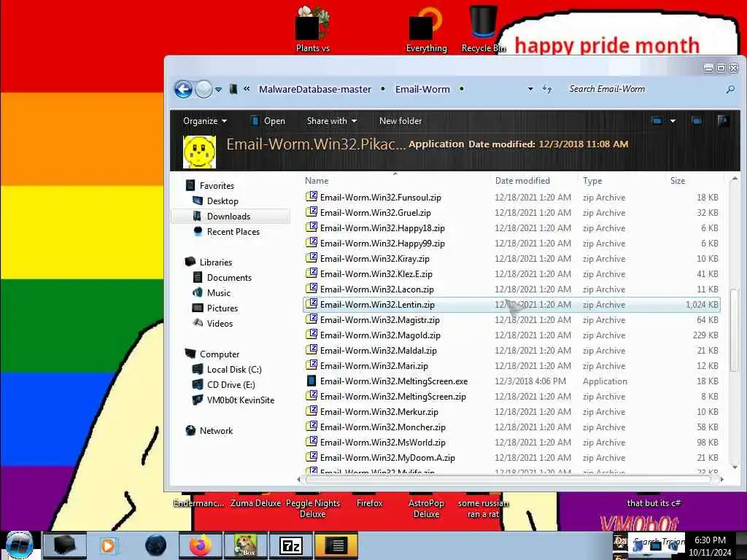Select Email-Worm breadcrumb in address bar

(422, 89)
